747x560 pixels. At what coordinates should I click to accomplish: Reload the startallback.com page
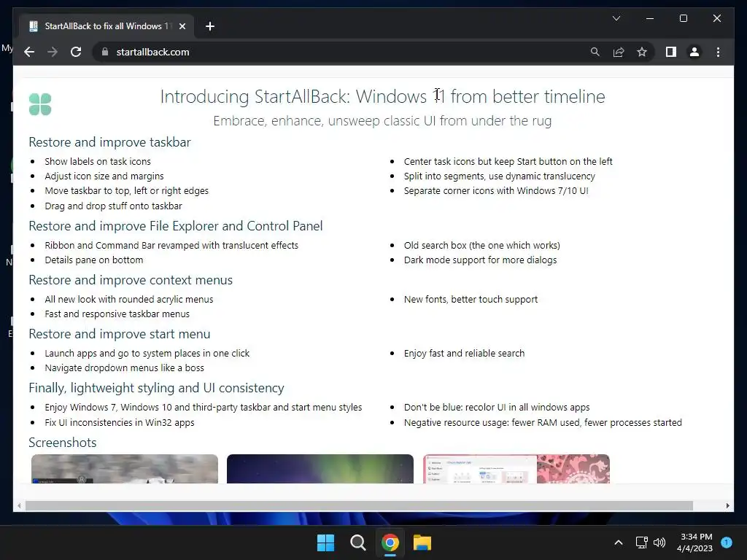76,52
